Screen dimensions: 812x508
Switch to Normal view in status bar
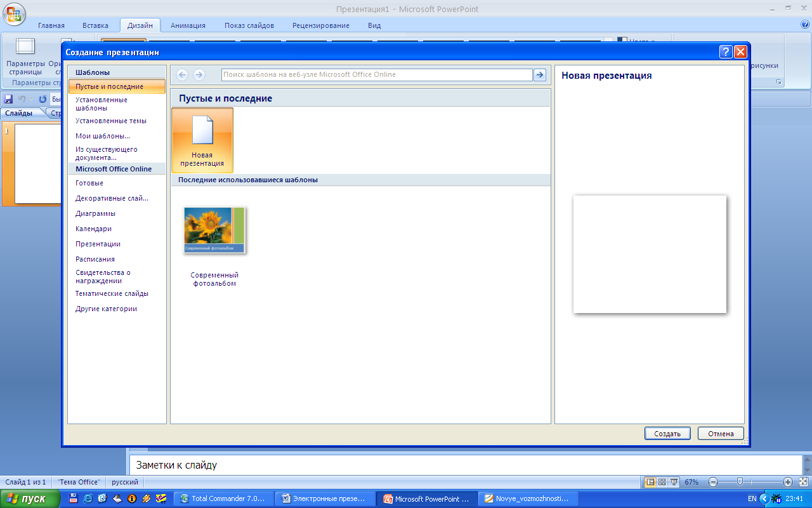coord(650,482)
